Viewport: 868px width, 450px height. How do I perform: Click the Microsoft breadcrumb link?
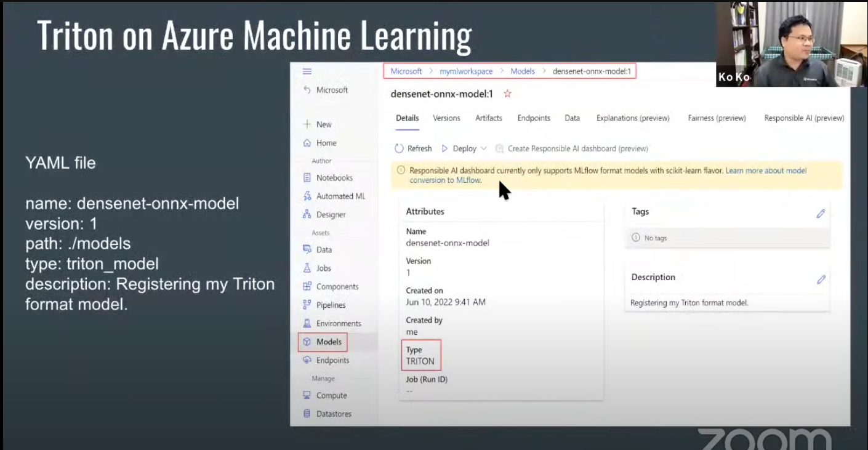pyautogui.click(x=406, y=71)
